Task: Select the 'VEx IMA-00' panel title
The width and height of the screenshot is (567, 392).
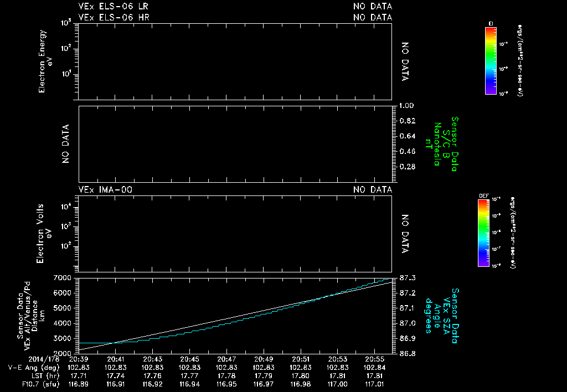Action: pos(105,189)
